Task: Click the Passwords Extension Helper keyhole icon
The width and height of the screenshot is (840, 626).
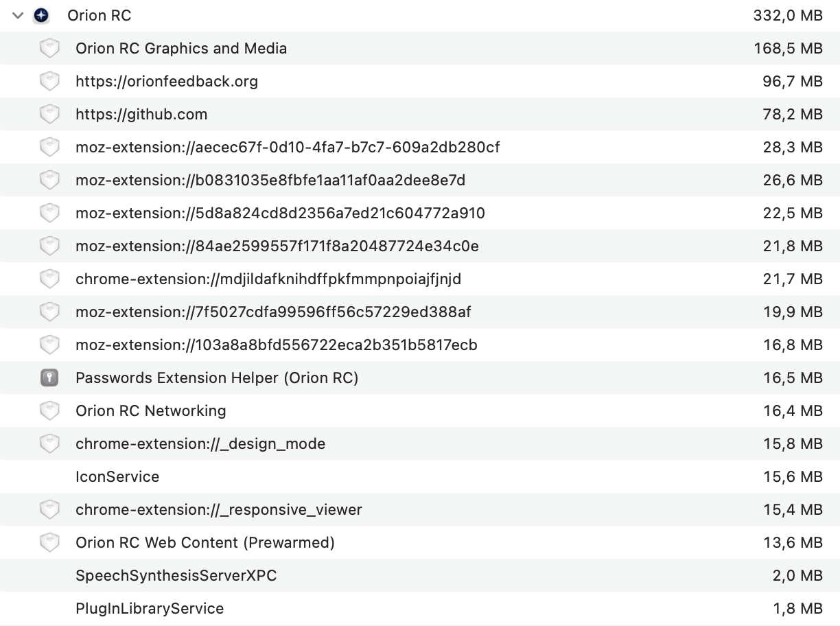Action: 49,378
